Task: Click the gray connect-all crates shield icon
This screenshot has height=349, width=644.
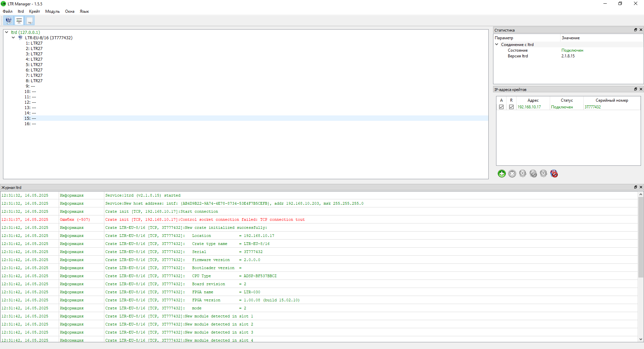Action: (x=543, y=173)
